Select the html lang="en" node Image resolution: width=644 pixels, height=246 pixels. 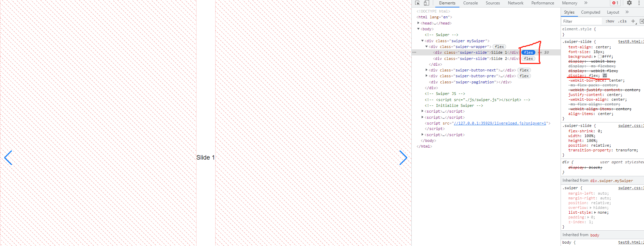434,17
